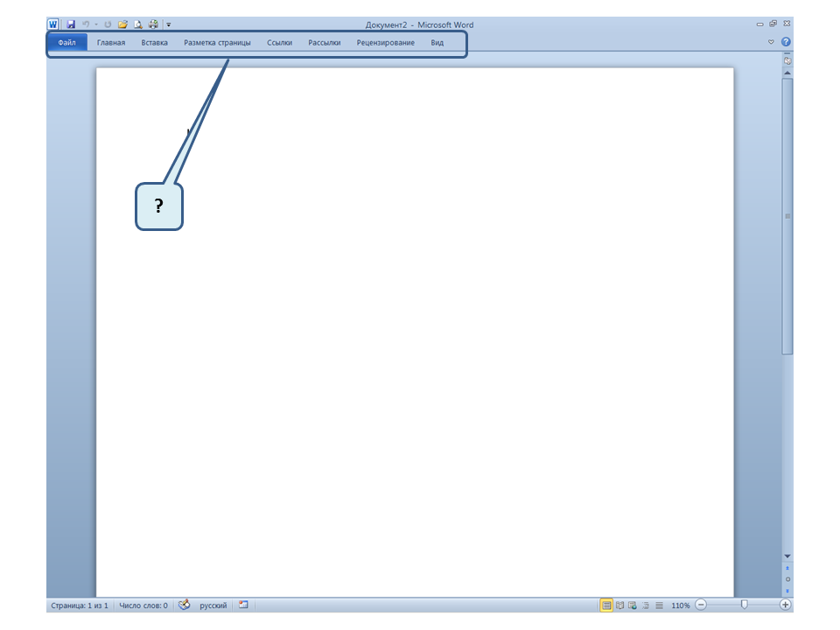Switch to the Разметка страницы tab
Image resolution: width=840 pixels, height=630 pixels.
(217, 42)
